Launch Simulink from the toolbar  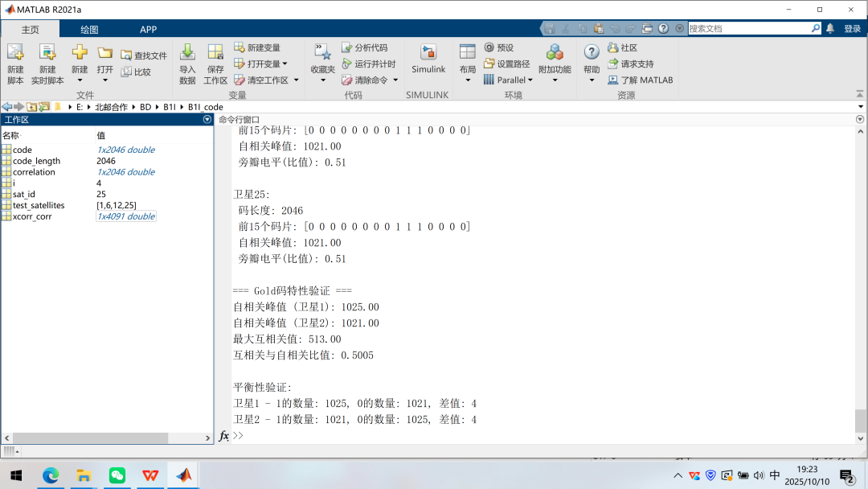tap(428, 60)
